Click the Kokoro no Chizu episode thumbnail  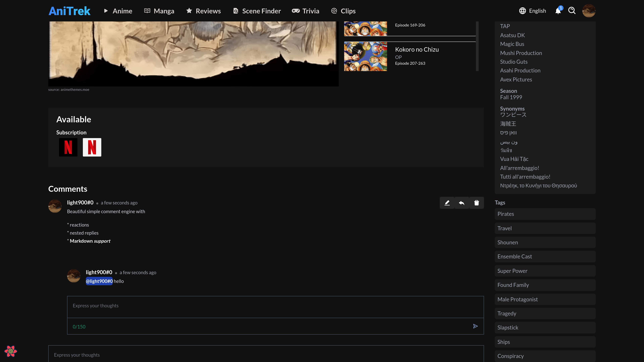[x=365, y=56]
